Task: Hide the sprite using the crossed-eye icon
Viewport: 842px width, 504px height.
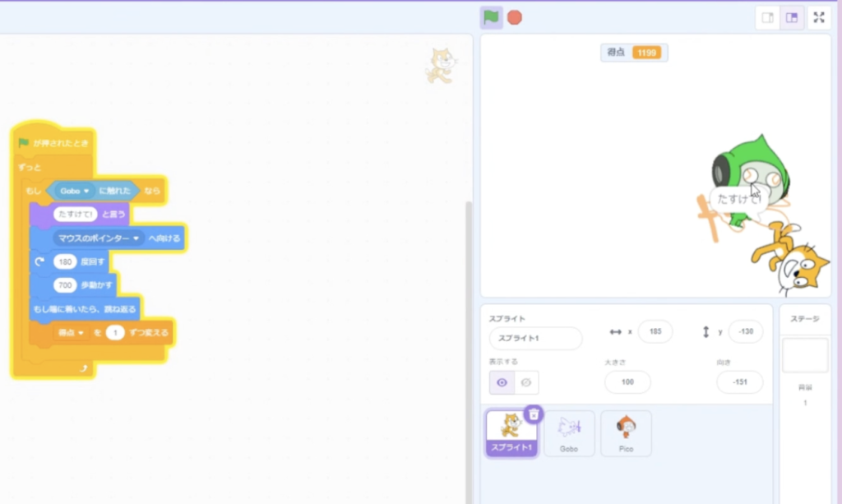Action: click(526, 382)
